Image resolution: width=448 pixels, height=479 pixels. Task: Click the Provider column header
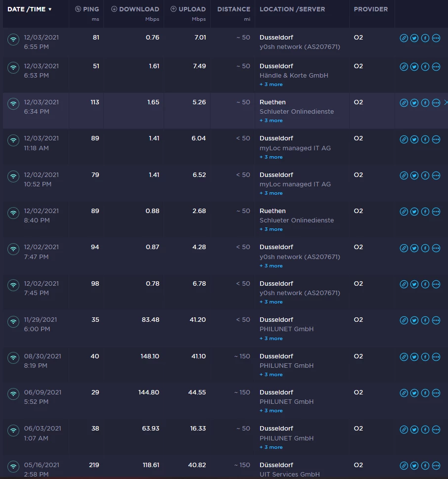point(371,9)
